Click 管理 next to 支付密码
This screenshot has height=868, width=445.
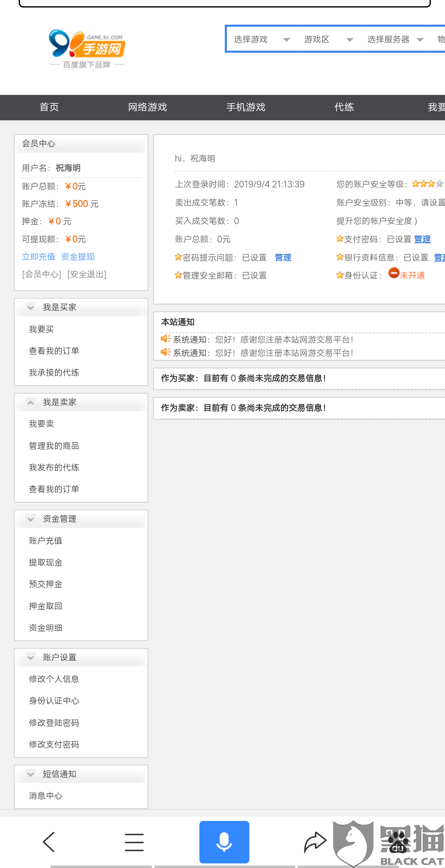(422, 239)
